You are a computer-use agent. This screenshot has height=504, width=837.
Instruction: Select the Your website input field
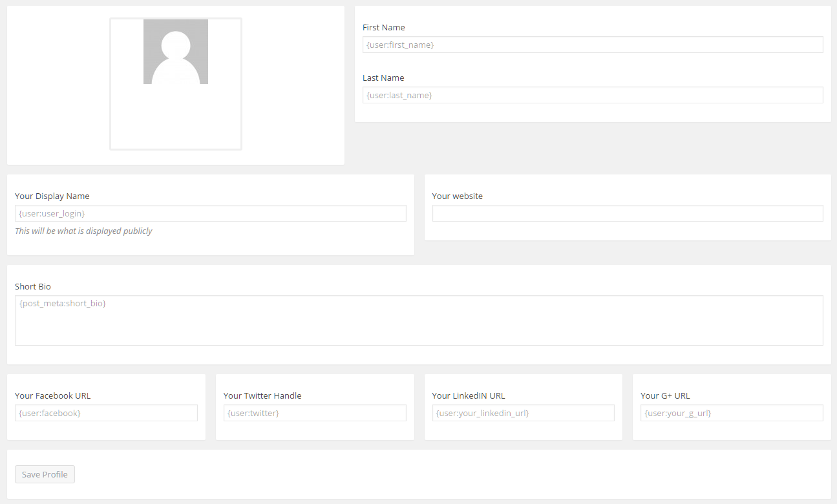point(628,213)
